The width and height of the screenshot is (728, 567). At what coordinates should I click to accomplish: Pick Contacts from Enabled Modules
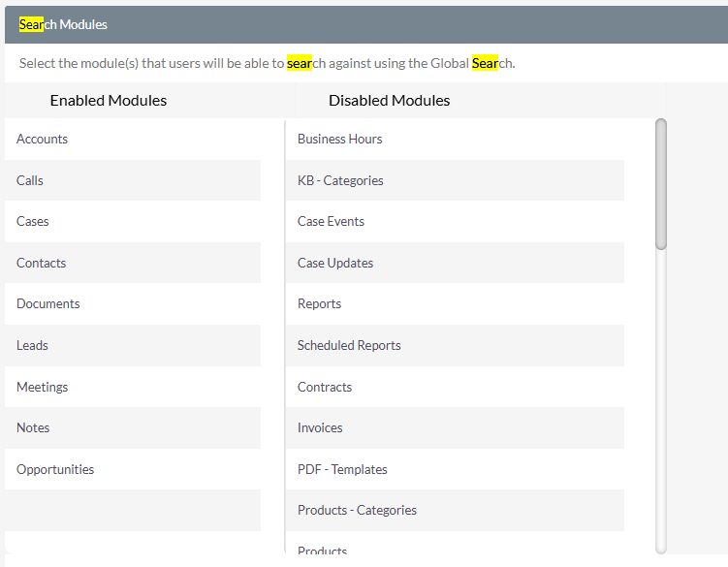pos(133,263)
